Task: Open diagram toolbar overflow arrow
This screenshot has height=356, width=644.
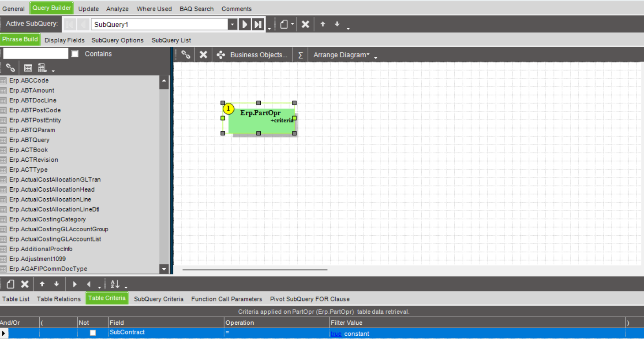Action: (x=376, y=58)
